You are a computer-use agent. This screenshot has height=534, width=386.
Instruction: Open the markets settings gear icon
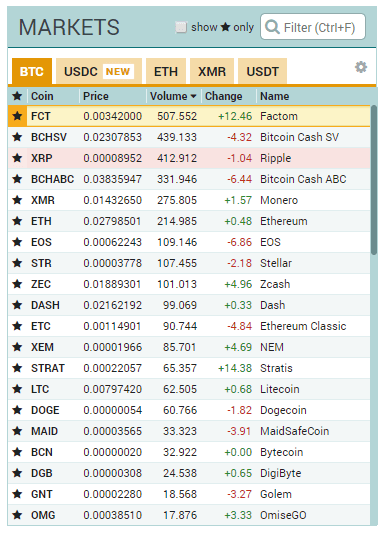pos(361,67)
